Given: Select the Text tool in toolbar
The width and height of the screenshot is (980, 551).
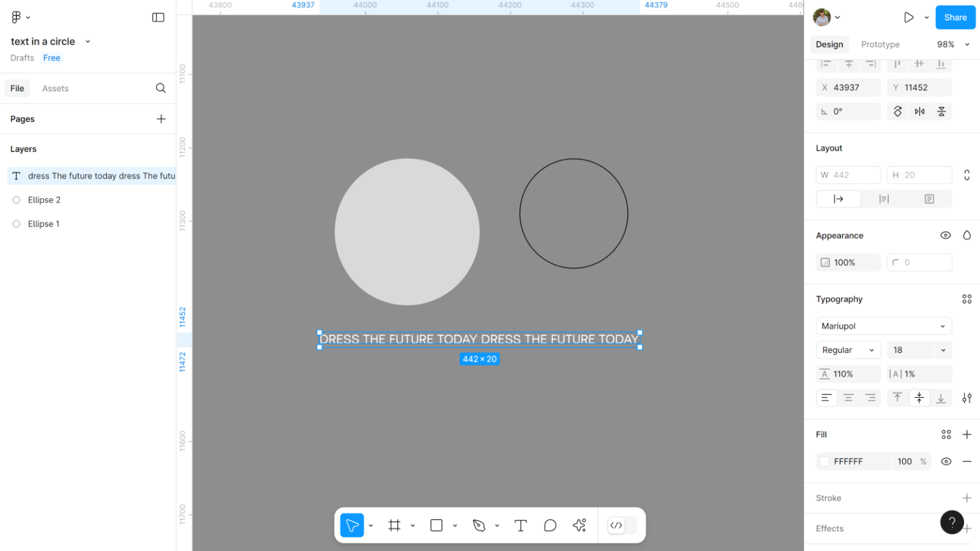Looking at the screenshot, I should (521, 525).
